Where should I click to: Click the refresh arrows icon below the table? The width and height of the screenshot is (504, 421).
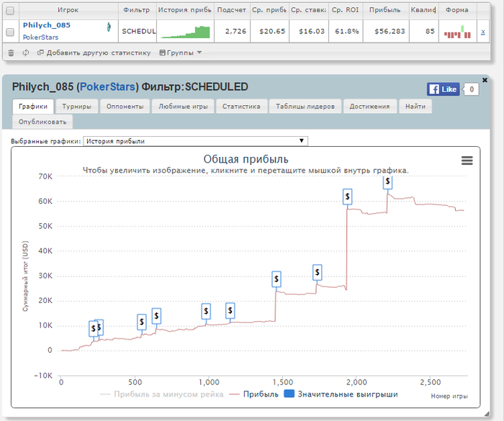[26, 53]
